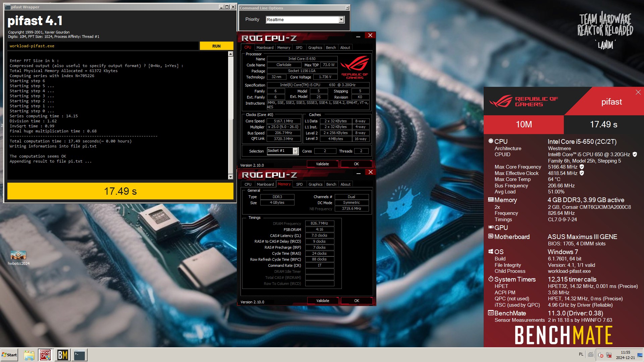Click the yellow RUN button in pifast
Image resolution: width=644 pixels, height=362 pixels.
tap(216, 46)
